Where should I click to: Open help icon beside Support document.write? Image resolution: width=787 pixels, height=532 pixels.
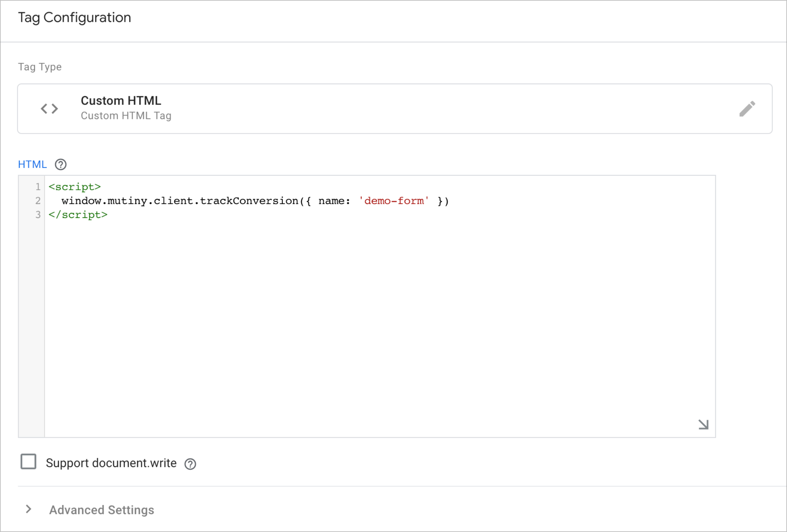pos(190,464)
